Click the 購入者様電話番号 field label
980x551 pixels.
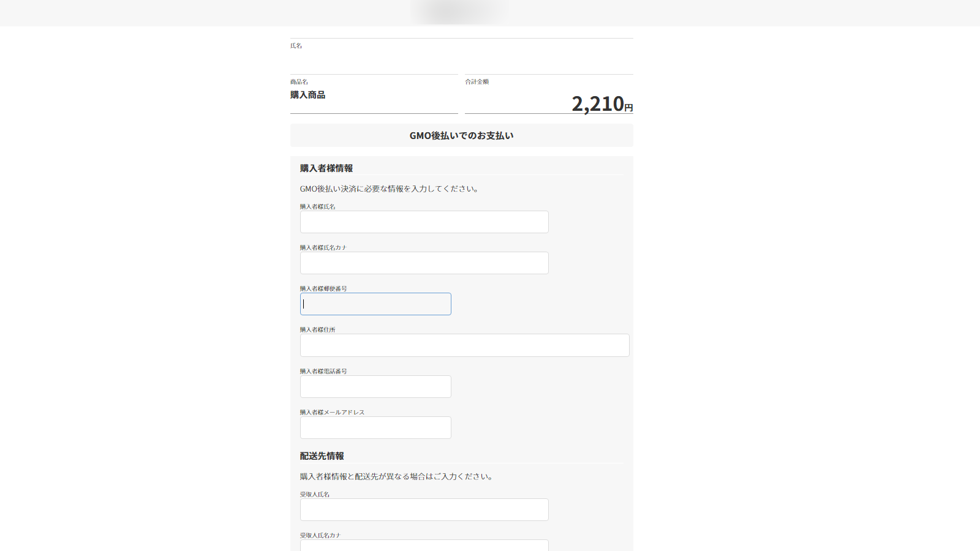click(323, 371)
